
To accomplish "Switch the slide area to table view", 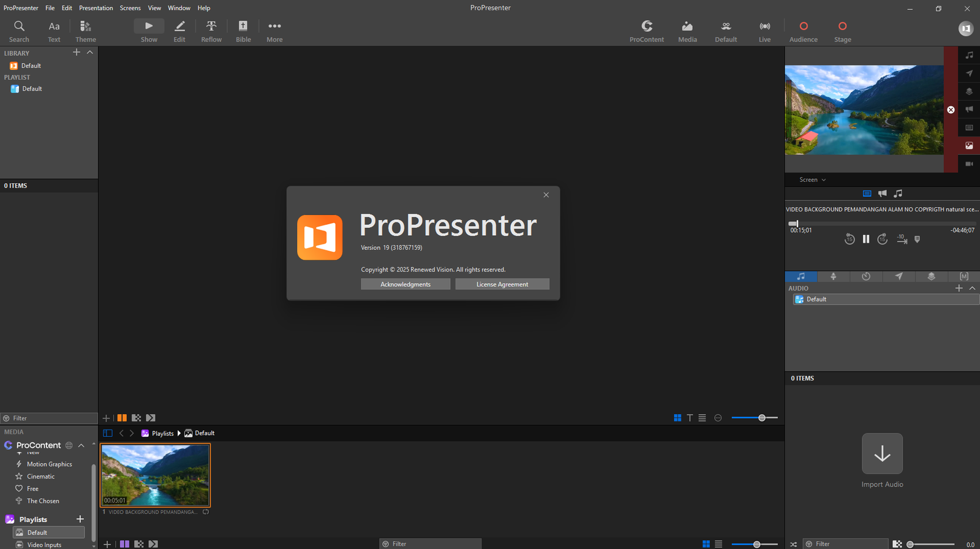I will click(x=702, y=418).
